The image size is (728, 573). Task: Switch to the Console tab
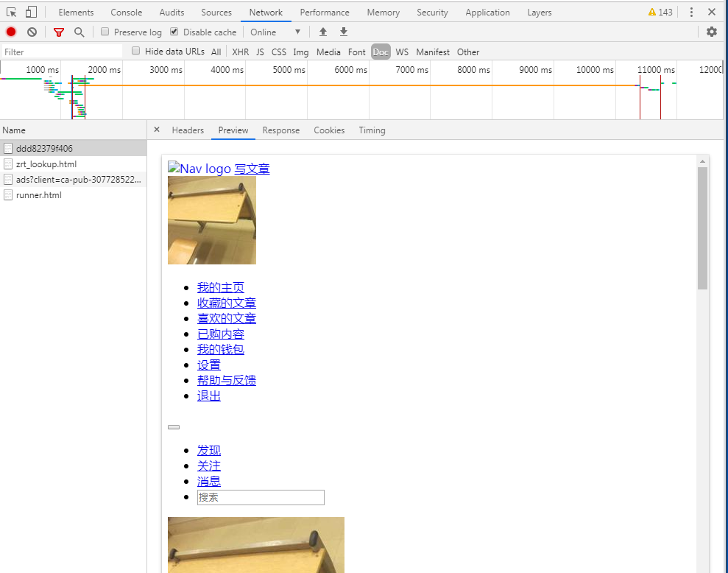click(127, 13)
